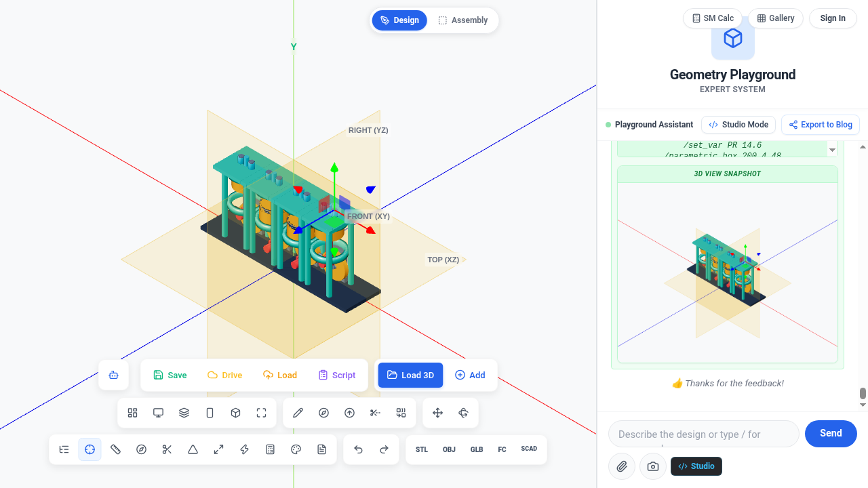868x488 pixels.
Task: Open the calculator icon in bottom toolbar
Action: point(271,449)
